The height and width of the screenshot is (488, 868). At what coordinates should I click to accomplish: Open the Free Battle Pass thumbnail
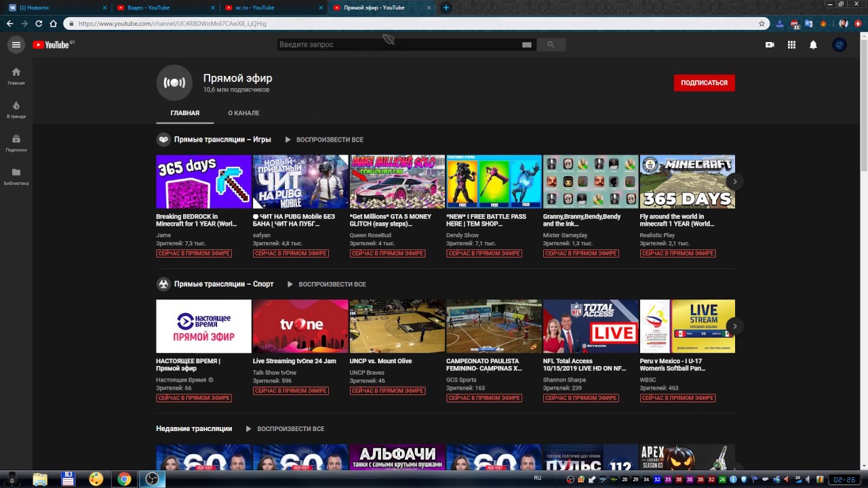click(494, 182)
